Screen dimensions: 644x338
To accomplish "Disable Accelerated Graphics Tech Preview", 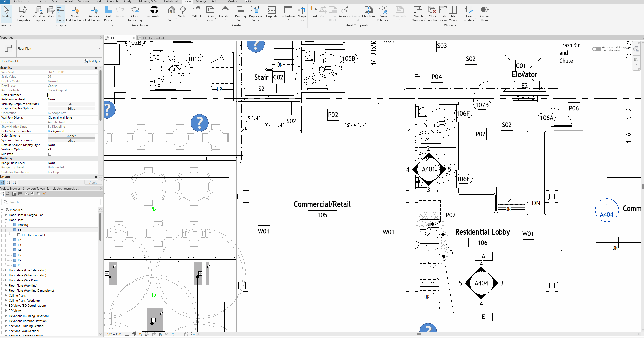I will 596,49.
